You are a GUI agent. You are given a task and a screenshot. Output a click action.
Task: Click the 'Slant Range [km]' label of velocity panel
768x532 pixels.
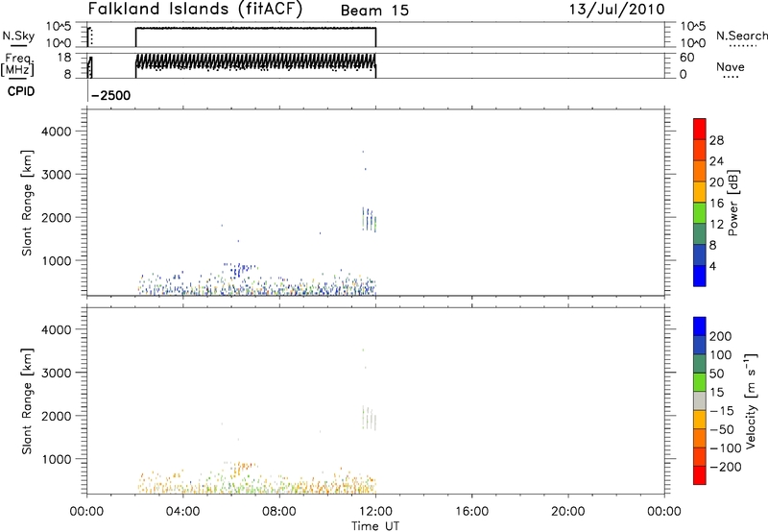click(x=27, y=401)
